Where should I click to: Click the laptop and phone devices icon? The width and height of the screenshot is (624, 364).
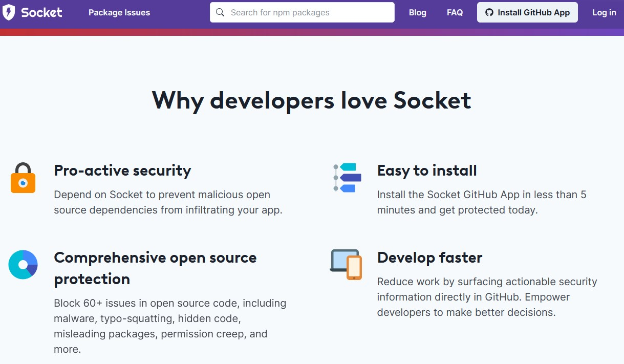coord(346,264)
